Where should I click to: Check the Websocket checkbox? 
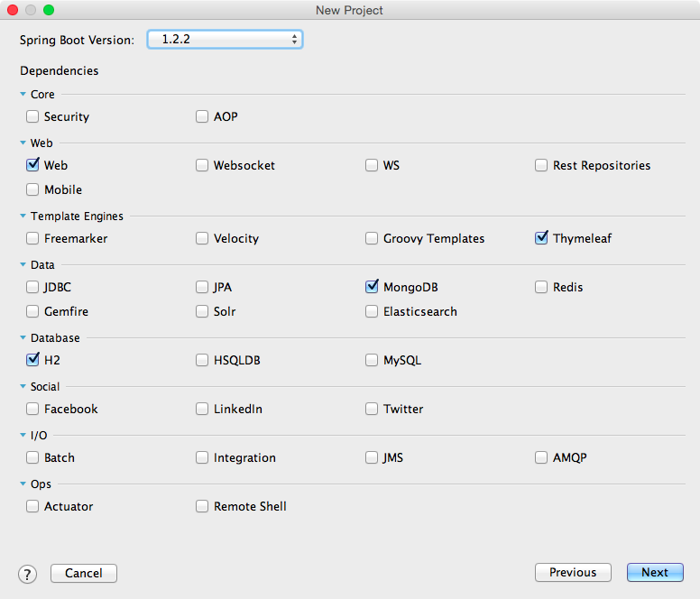point(202,165)
